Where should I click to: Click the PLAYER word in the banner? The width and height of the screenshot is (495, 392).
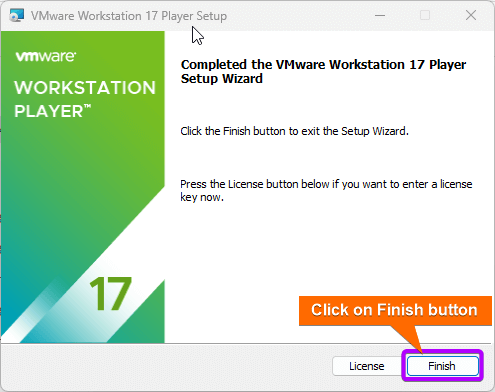pos(49,111)
